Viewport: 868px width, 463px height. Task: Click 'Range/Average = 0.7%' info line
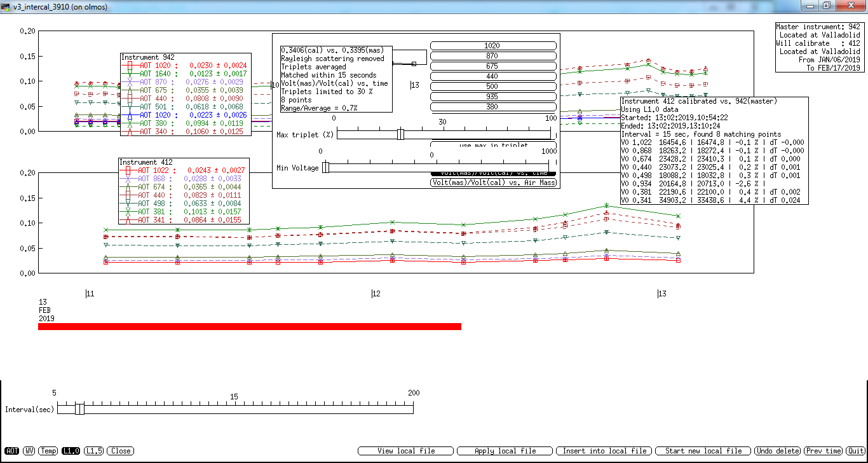(x=319, y=107)
